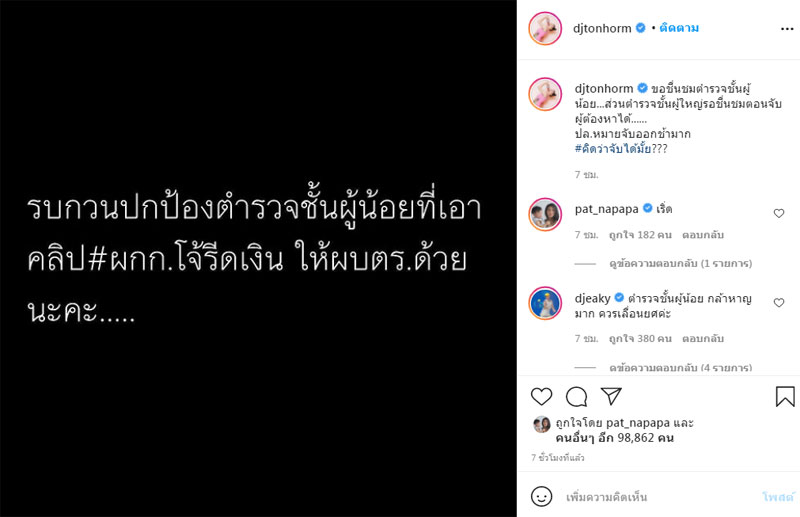
Task: Open djtonhorm profile picture in header
Action: (545, 29)
